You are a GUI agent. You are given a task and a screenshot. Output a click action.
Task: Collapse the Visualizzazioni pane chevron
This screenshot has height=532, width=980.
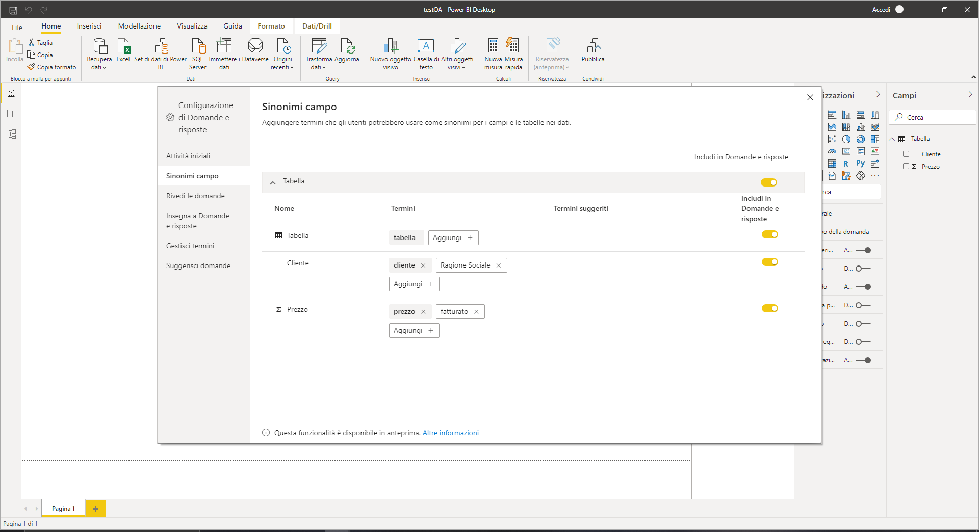coord(878,95)
